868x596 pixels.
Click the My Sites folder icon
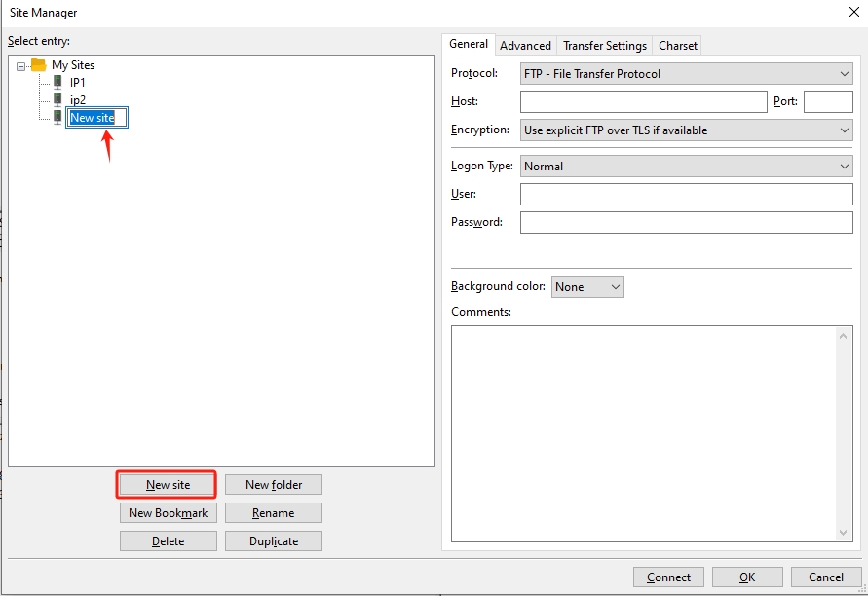(x=39, y=65)
